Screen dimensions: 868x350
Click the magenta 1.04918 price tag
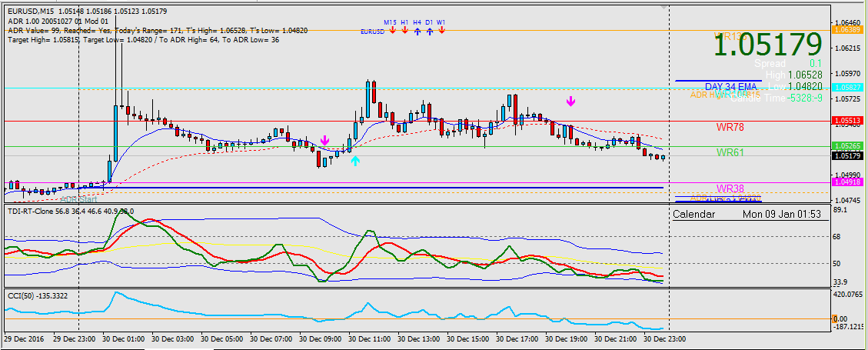click(x=846, y=182)
